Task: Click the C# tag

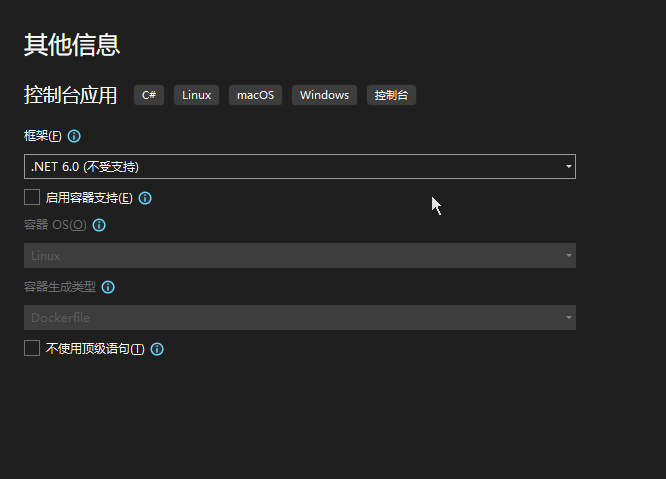Action: tap(149, 95)
